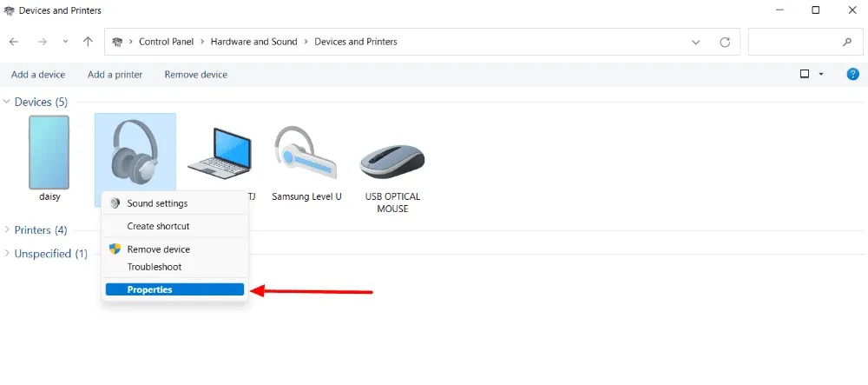Expand the Unspecified (1) group

tap(8, 254)
